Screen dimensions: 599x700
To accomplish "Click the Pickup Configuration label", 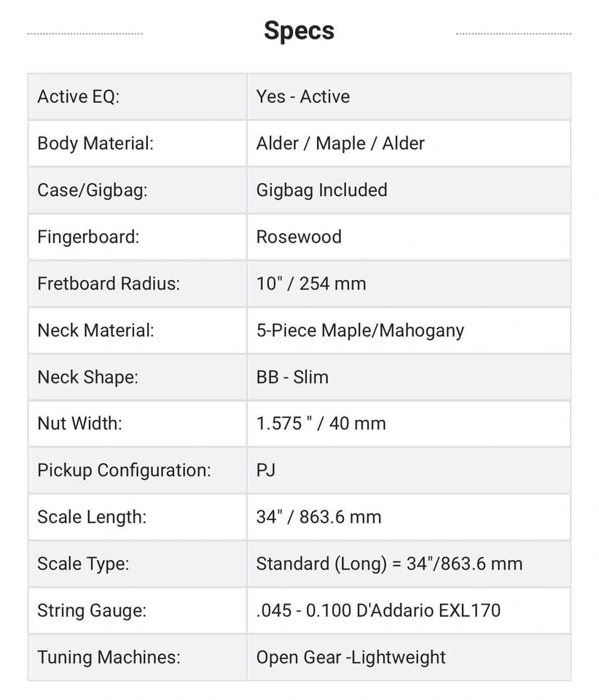I will 124,470.
